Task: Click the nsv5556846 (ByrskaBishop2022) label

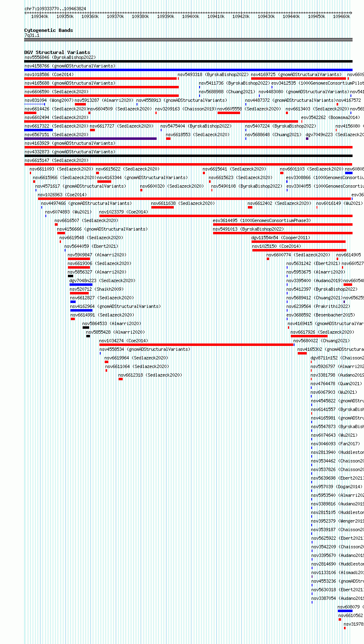Action: (60, 57)
